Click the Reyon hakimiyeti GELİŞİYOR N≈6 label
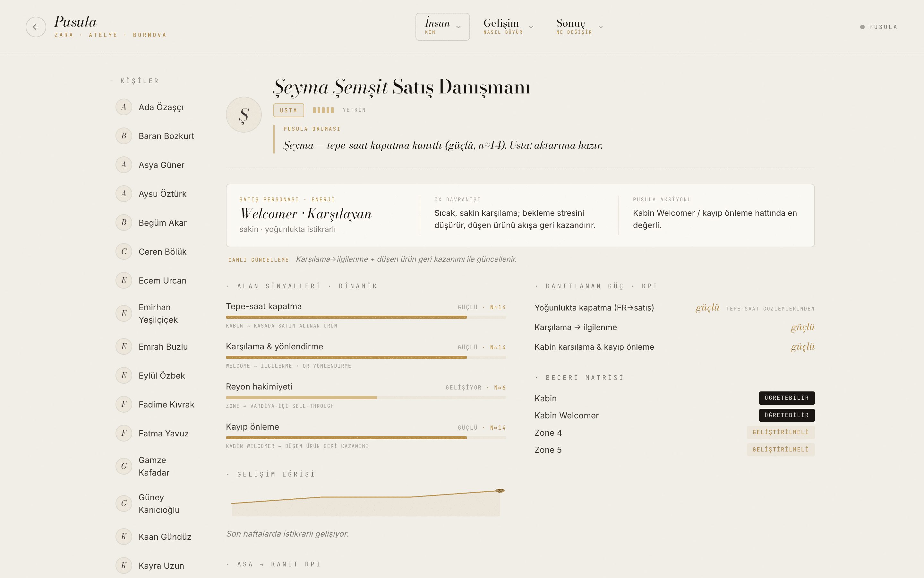The height and width of the screenshot is (578, 924). pyautogui.click(x=476, y=388)
